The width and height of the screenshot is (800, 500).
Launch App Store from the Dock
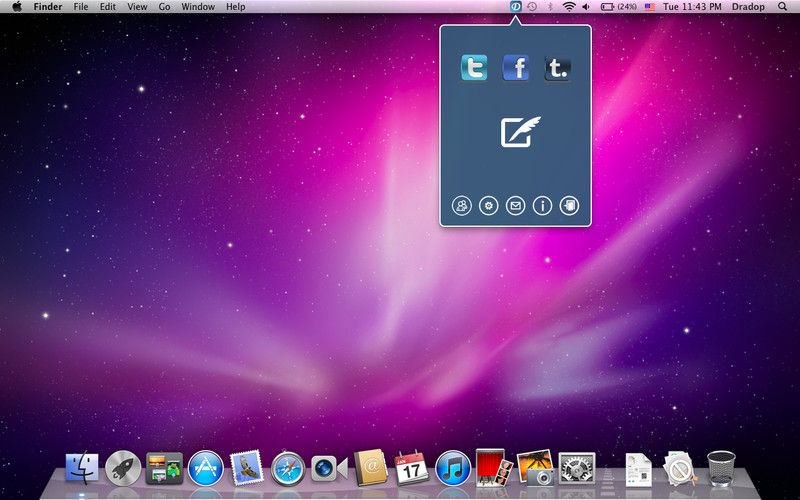[x=206, y=467]
